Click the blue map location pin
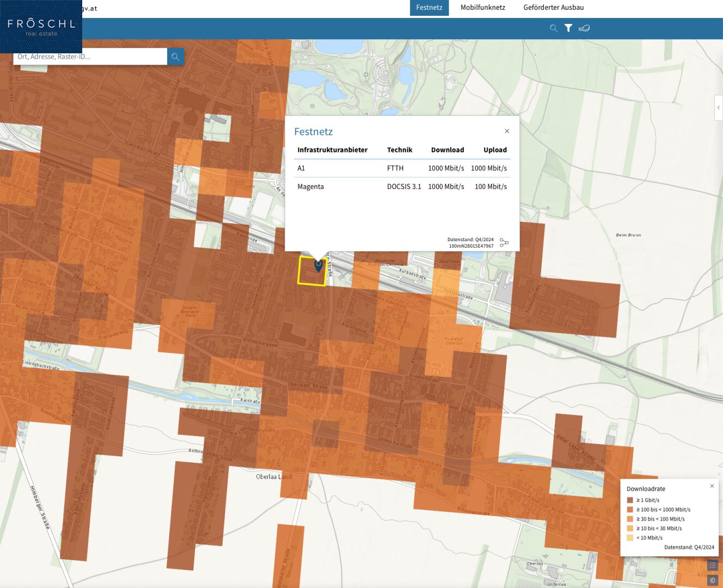Viewport: 723px width, 588px height. tap(318, 265)
